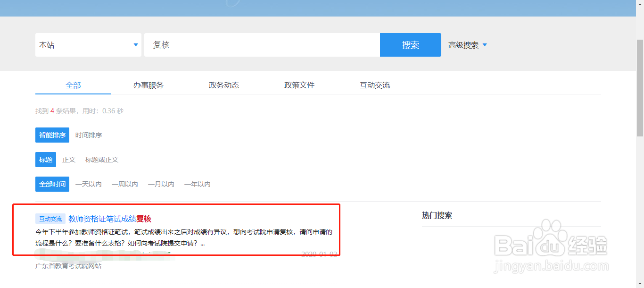The width and height of the screenshot is (644, 288).
Task: Select the 标题或正文 search scope option
Action: [102, 160]
